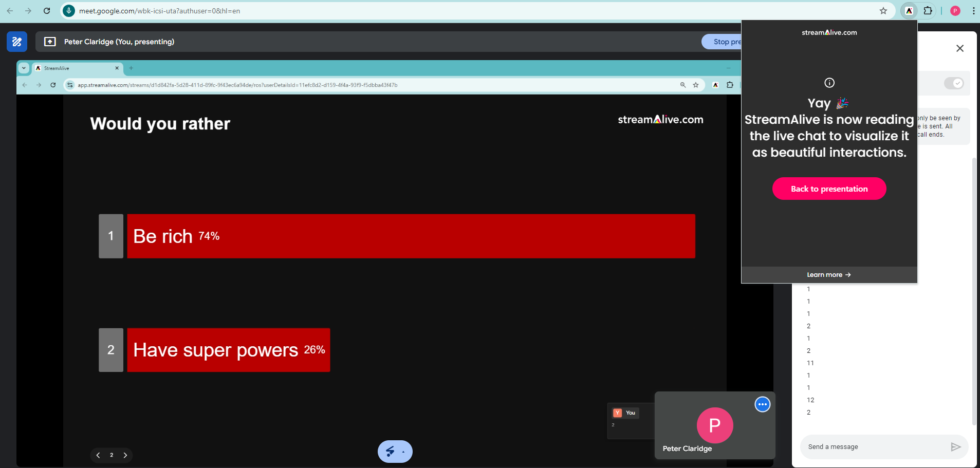This screenshot has width=980, height=468.
Task: Click 'Peter Claridge (You, presenting)' label
Action: point(119,42)
